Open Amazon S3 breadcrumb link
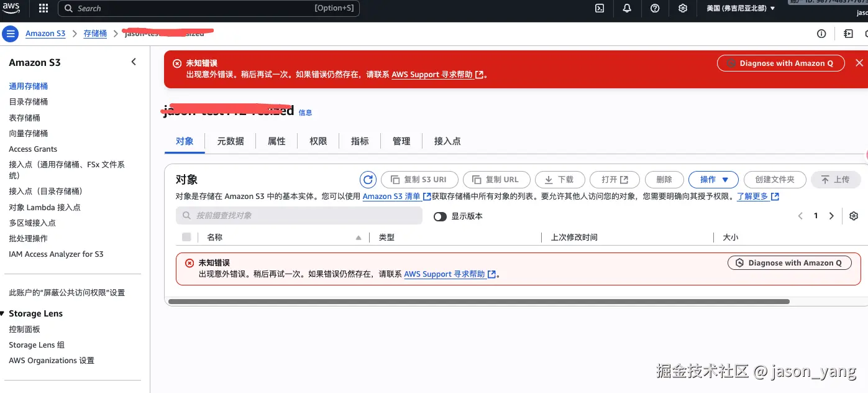 click(45, 34)
